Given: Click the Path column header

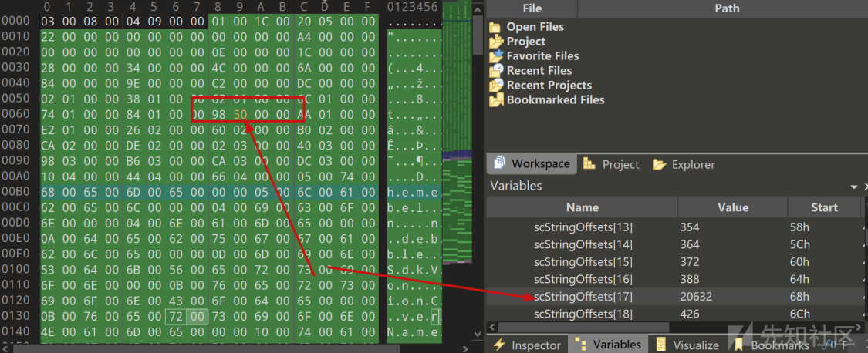Looking at the screenshot, I should coord(726,8).
